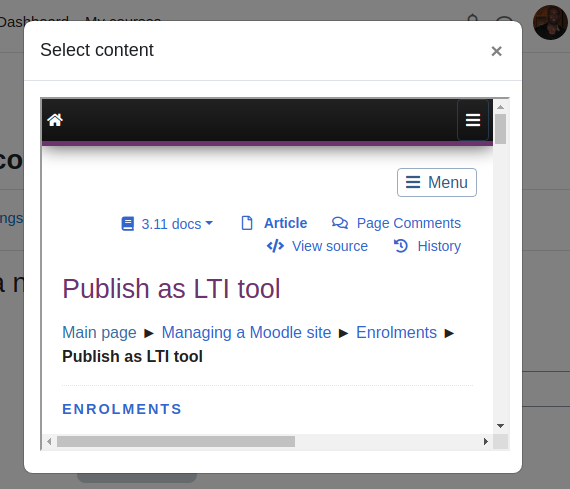The image size is (570, 489).
Task: Open the Menu button
Action: pos(437,183)
